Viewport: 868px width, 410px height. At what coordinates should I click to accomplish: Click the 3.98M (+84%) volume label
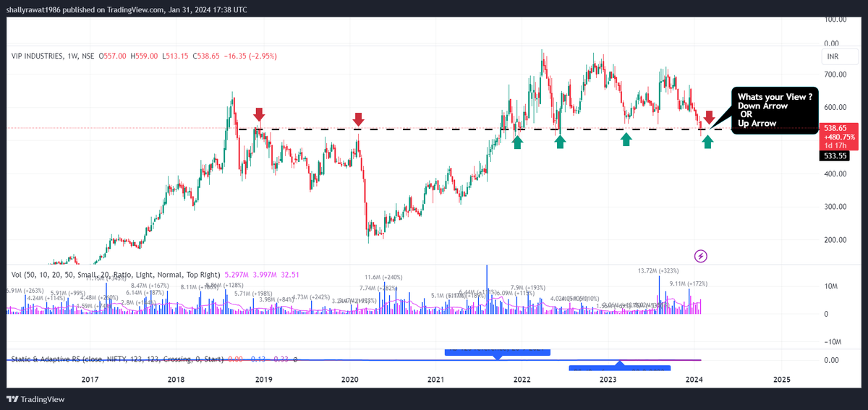point(276,299)
